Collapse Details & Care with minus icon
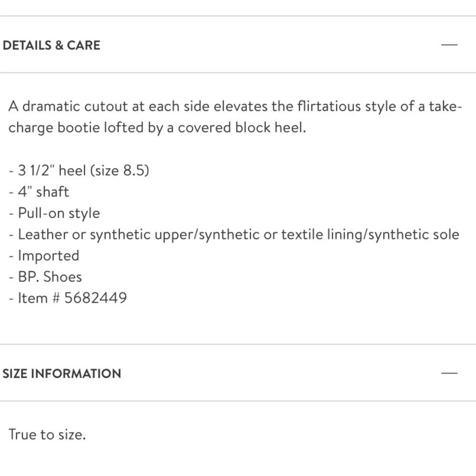This screenshot has height=476, width=476. pyautogui.click(x=449, y=45)
